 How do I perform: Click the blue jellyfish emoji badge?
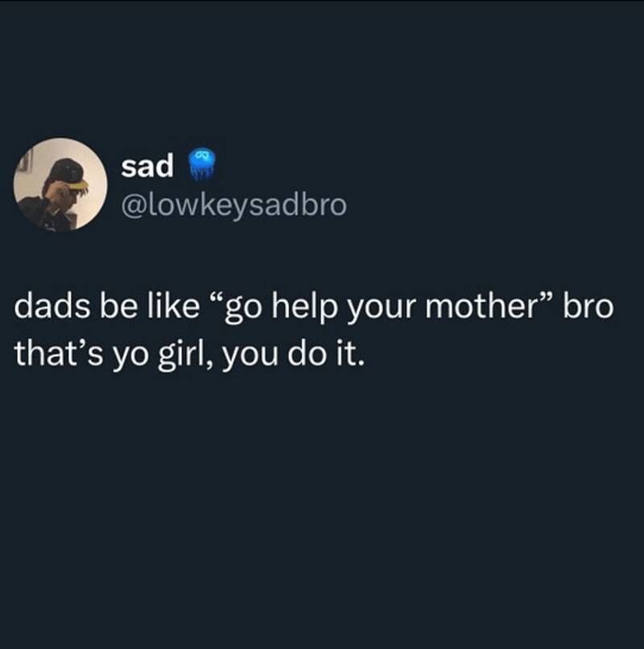[202, 164]
